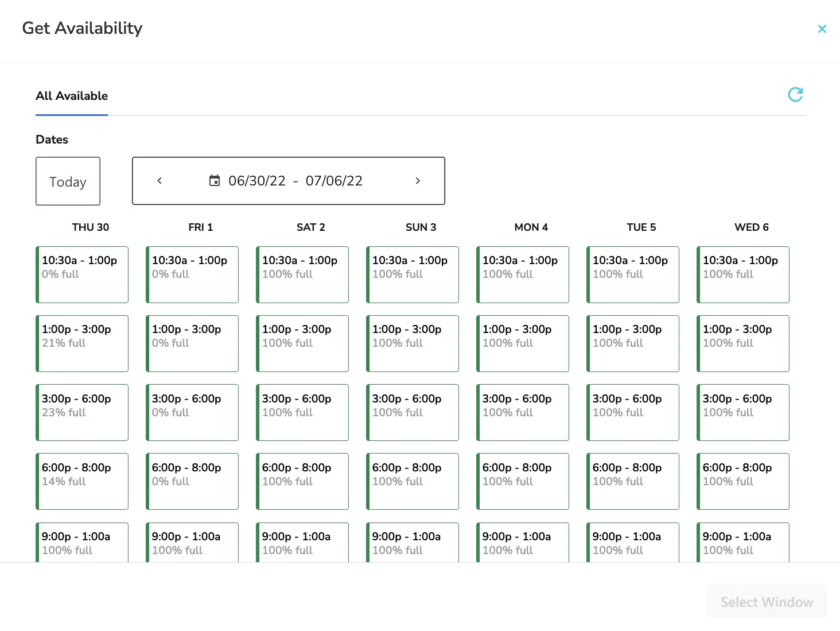840x631 pixels.
Task: Refresh the availability list
Action: coord(795,94)
